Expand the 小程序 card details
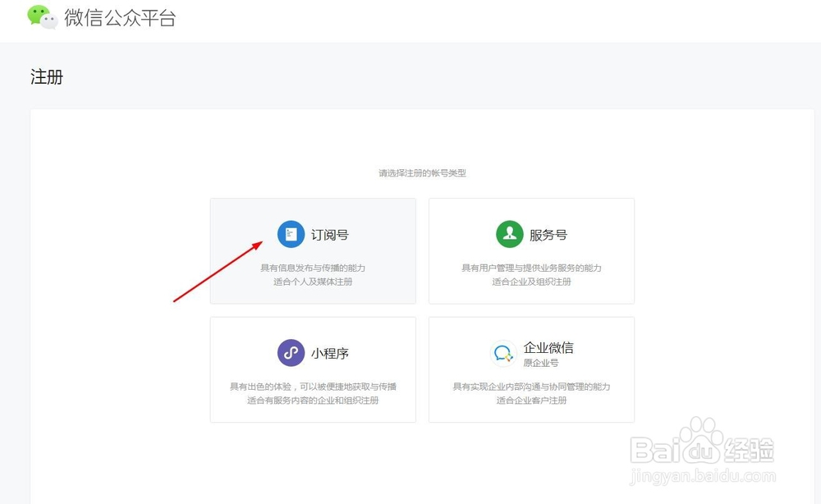The width and height of the screenshot is (821, 504). click(313, 369)
